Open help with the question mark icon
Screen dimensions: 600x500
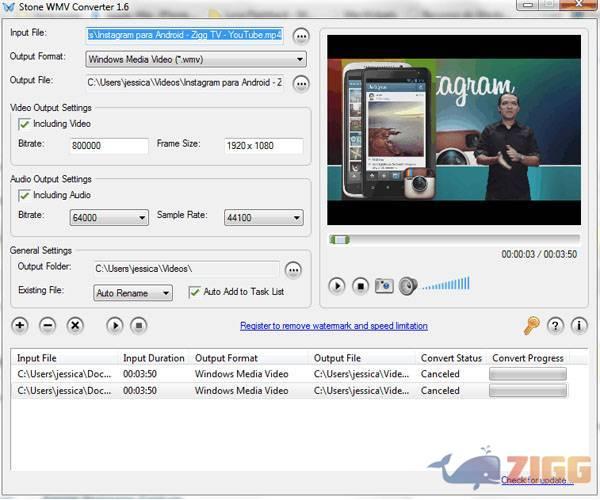[x=555, y=326]
